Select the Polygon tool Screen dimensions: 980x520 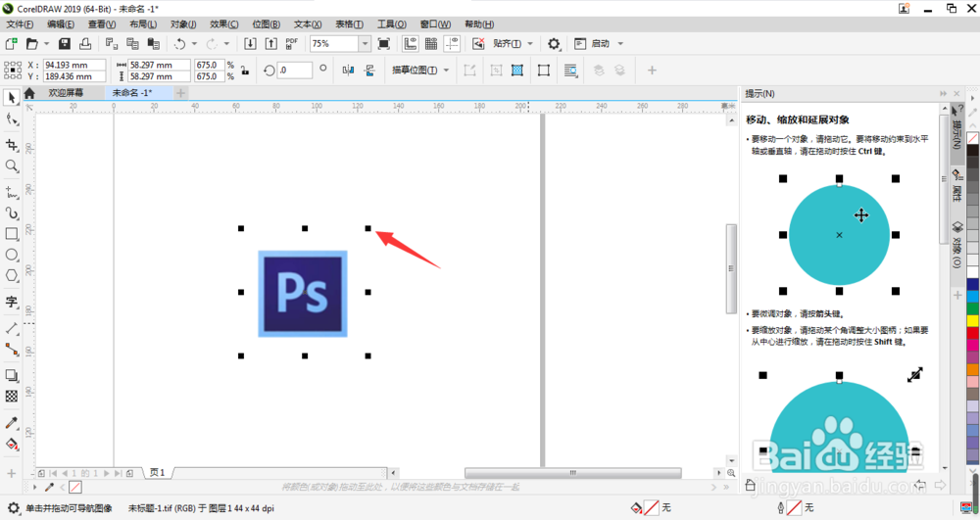tap(11, 275)
